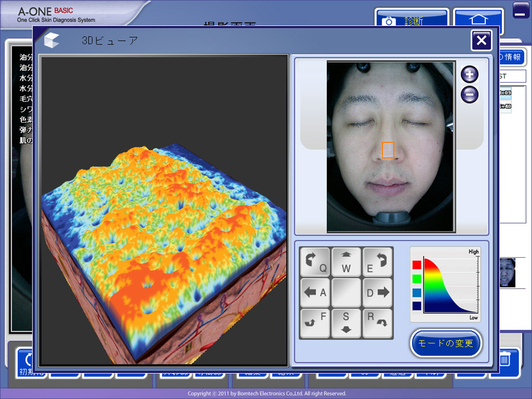Click the 3D cube icon in the viewer title bar
532x399 pixels.
[52, 40]
